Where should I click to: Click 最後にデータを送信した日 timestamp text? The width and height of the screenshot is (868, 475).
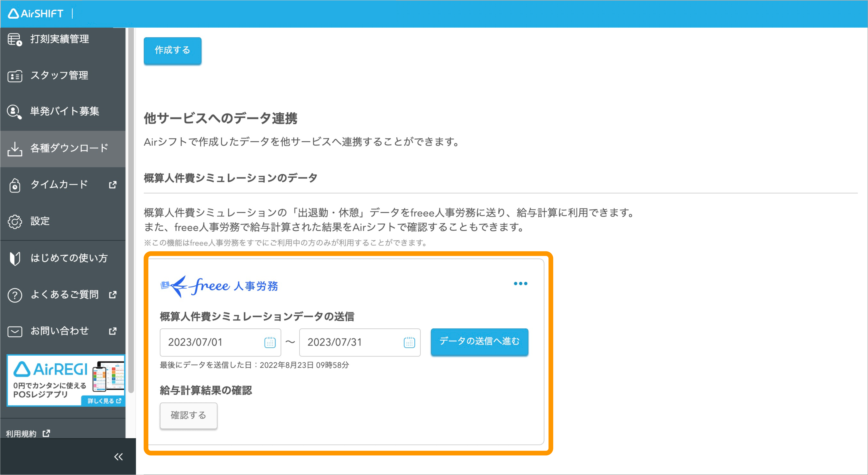coord(254,365)
